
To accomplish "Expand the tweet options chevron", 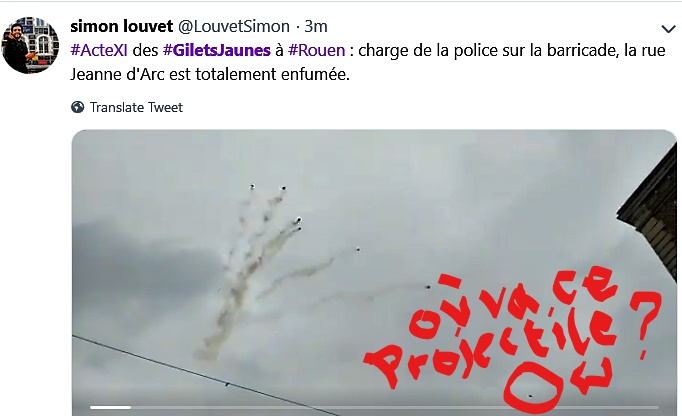I will click(668, 29).
